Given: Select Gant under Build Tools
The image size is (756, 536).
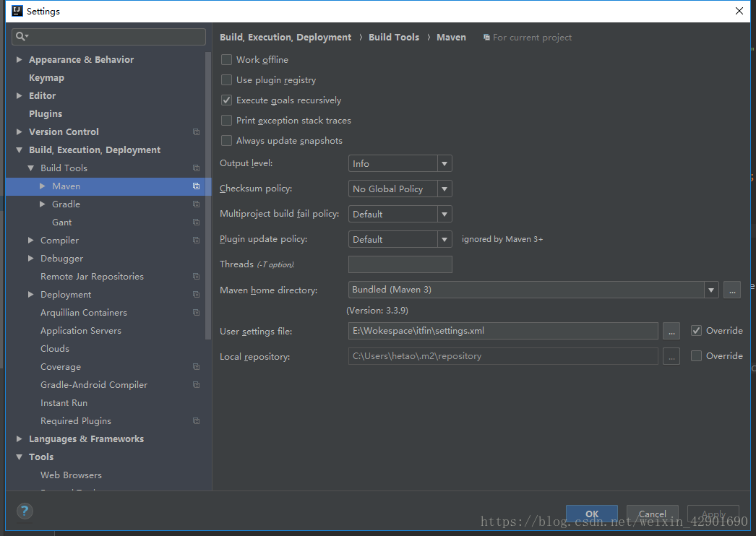Looking at the screenshot, I should tap(61, 222).
